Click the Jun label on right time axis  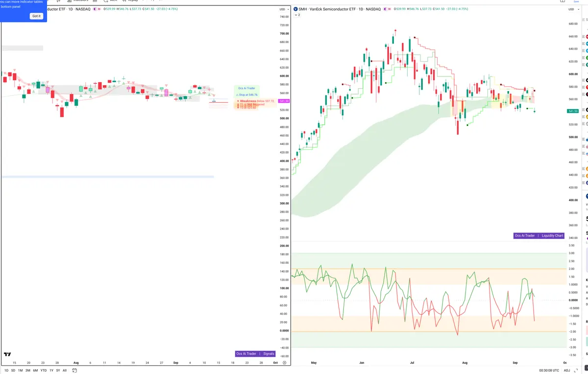point(362,363)
